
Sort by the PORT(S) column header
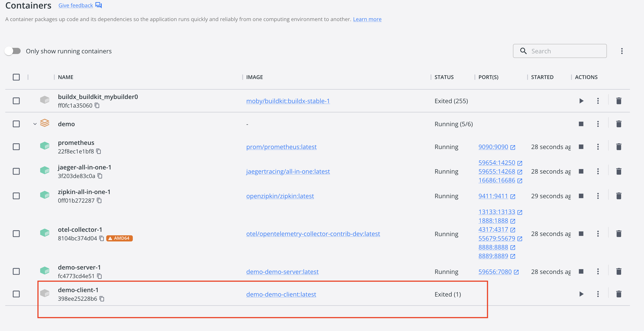pyautogui.click(x=488, y=77)
